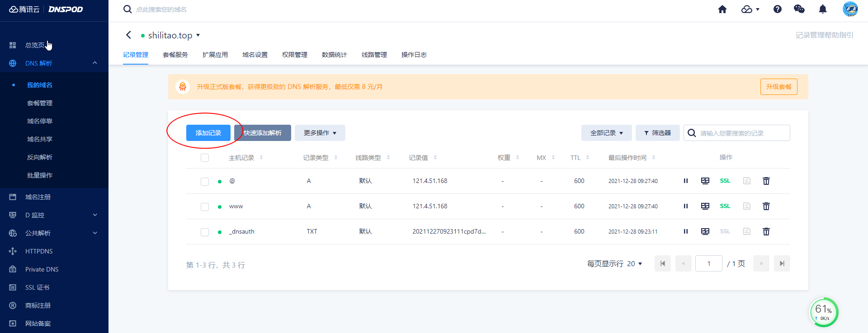Screen dimensions: 868x333
Task: Click the SSL icon for www record
Action: [725, 206]
